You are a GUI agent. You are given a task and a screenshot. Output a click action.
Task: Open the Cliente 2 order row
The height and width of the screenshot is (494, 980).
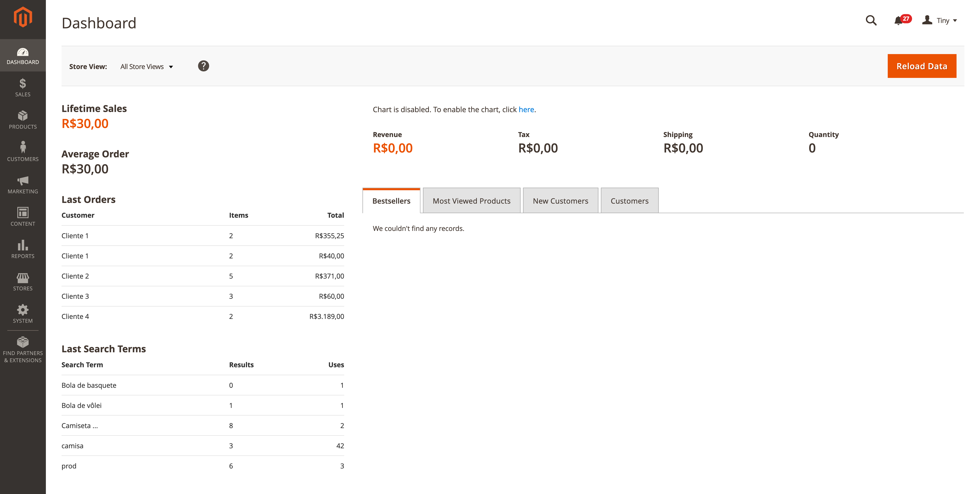[x=202, y=276]
